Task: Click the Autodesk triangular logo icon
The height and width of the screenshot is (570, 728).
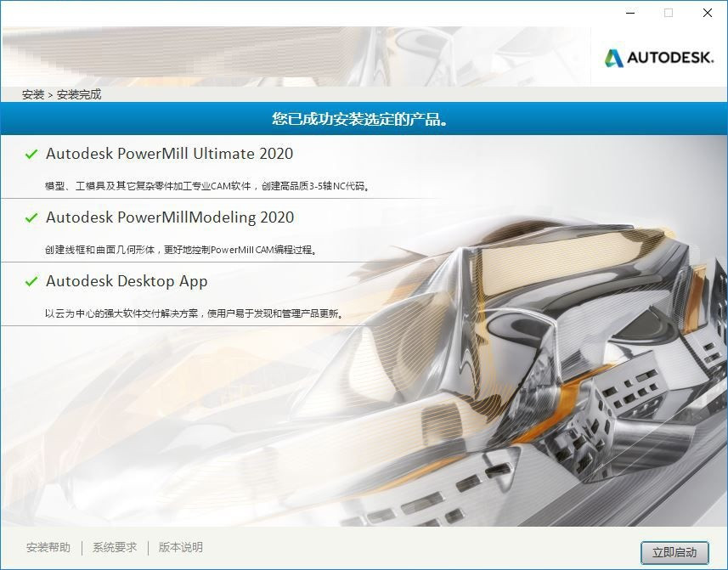Action: [x=613, y=58]
